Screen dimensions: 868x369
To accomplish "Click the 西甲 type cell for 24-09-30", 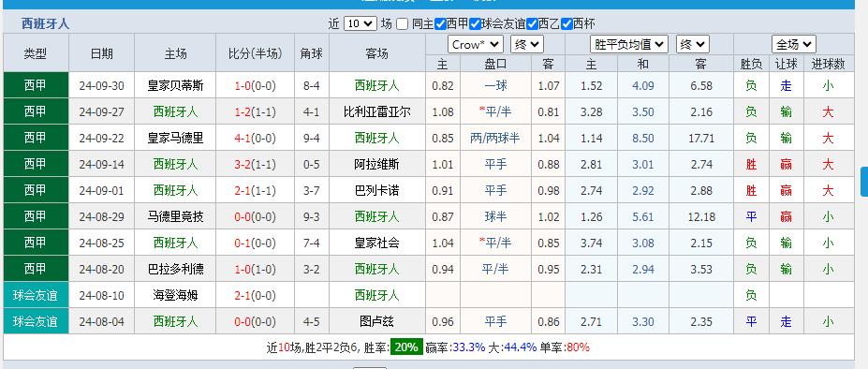I will coord(36,85).
